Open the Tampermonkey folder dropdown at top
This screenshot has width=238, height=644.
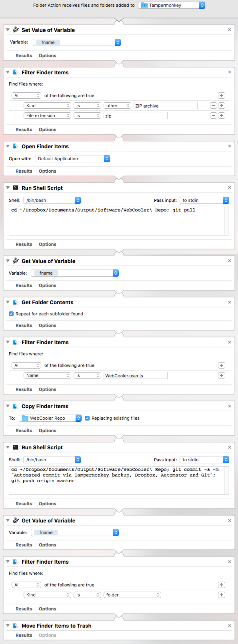[x=172, y=5]
